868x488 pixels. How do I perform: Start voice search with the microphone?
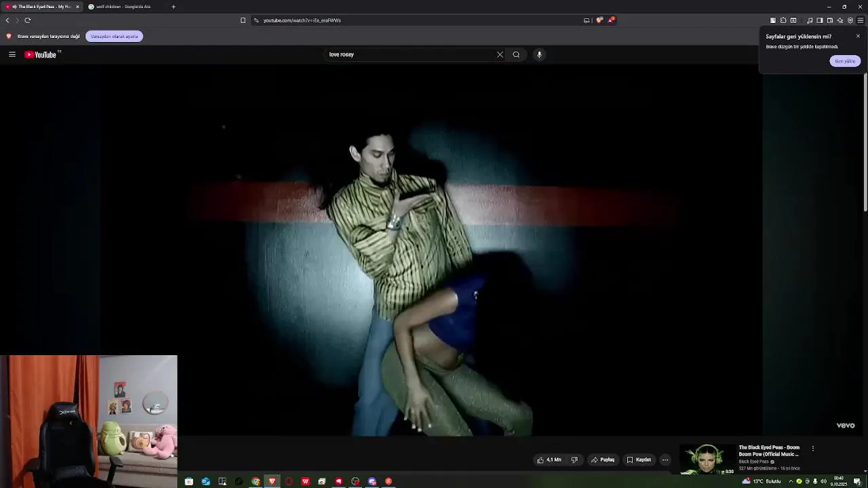tap(539, 54)
